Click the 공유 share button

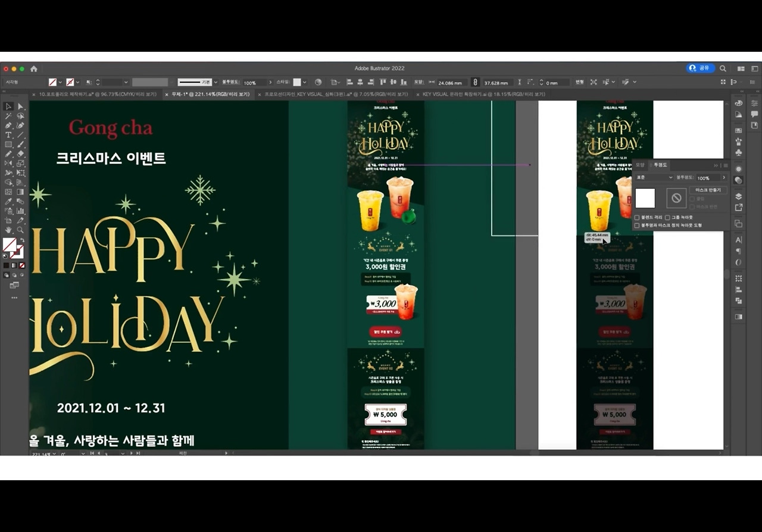coord(700,68)
